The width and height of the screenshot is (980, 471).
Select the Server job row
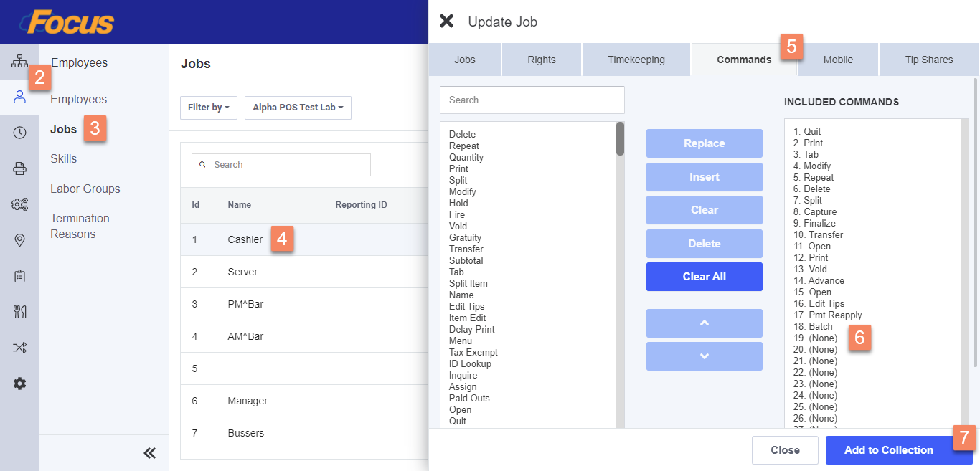(x=304, y=272)
